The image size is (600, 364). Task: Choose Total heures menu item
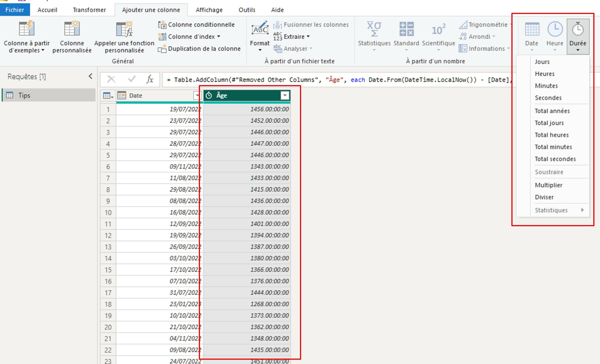point(553,135)
